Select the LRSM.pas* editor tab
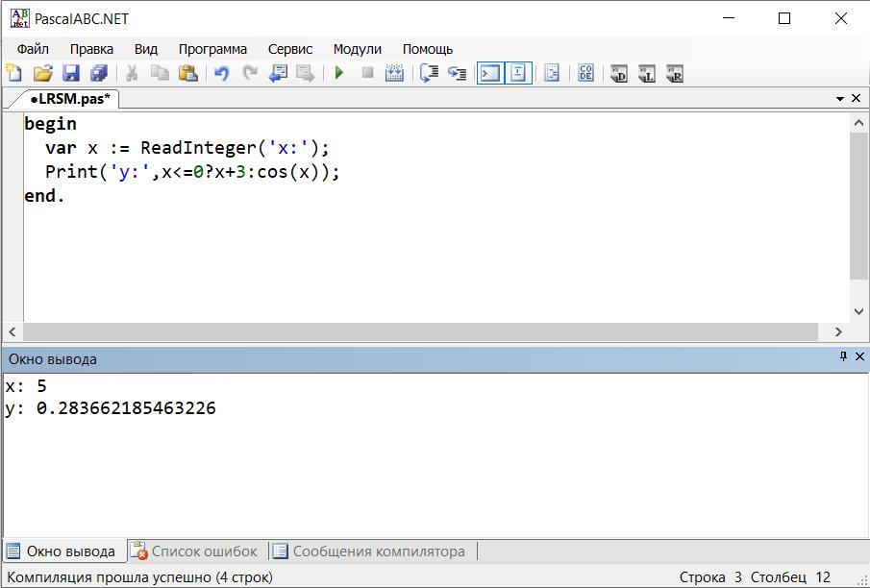870x588 pixels. point(69,99)
